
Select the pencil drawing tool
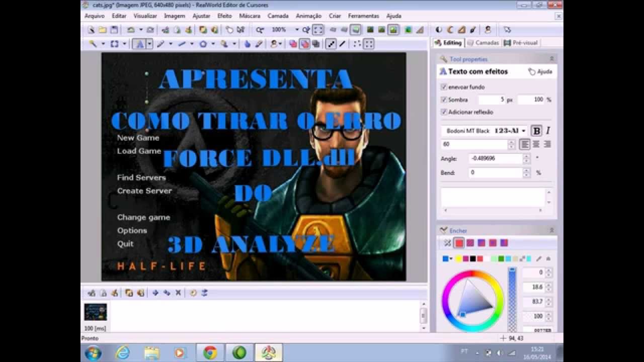[161, 44]
